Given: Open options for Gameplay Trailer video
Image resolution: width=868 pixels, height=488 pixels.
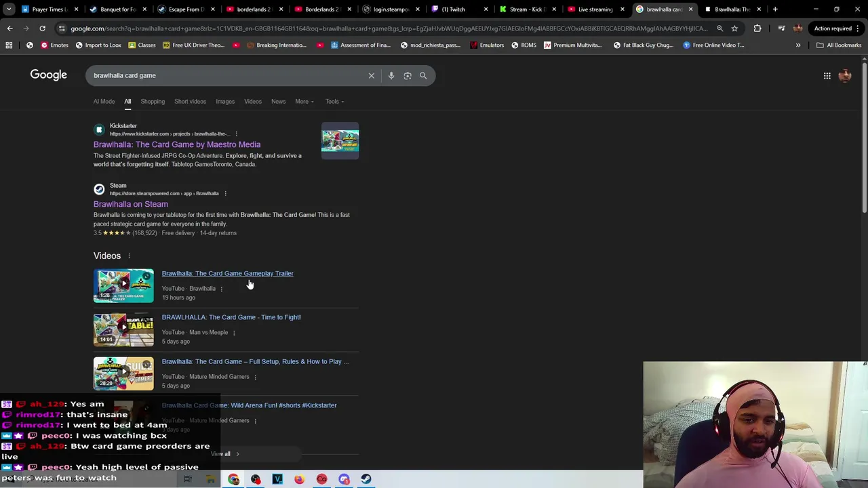Looking at the screenshot, I should (221, 289).
